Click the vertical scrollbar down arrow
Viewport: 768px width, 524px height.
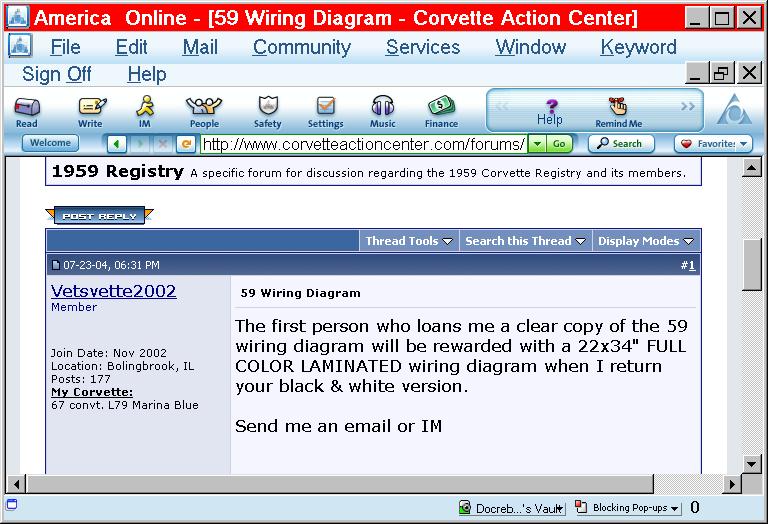tap(751, 463)
